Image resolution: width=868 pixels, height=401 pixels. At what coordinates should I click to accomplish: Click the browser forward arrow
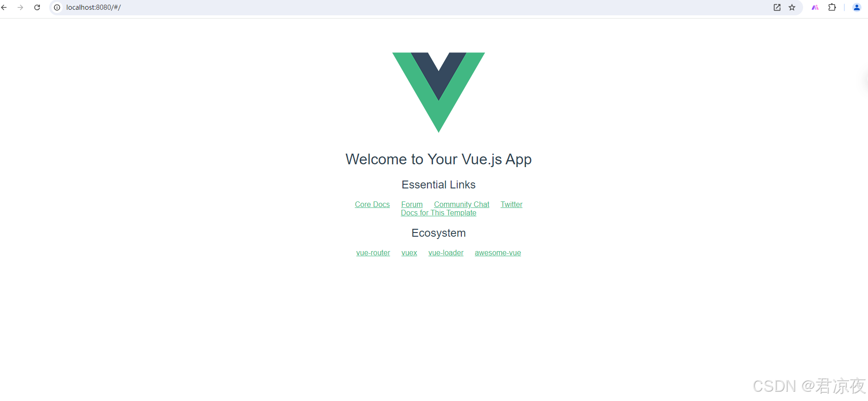(20, 7)
